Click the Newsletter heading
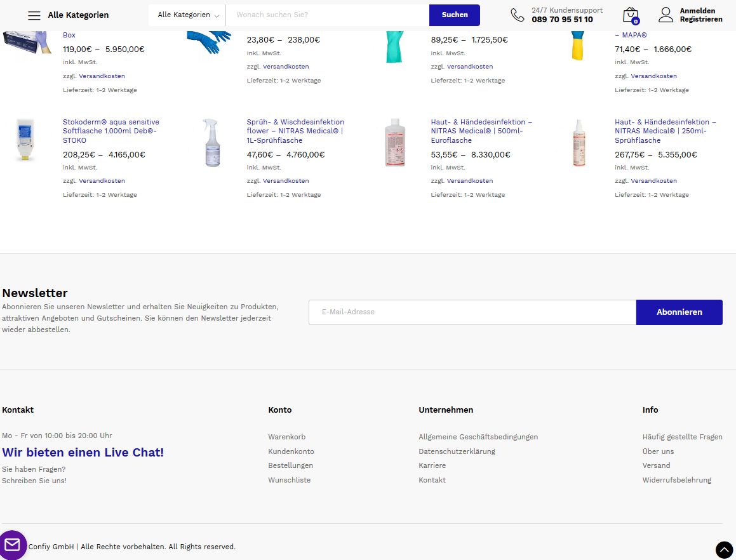736x560 pixels. point(35,293)
